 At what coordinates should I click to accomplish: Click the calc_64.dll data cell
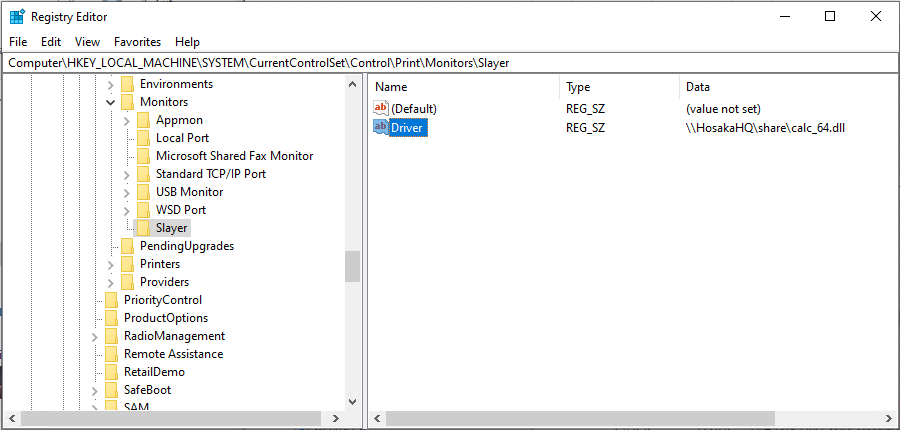[x=766, y=127]
